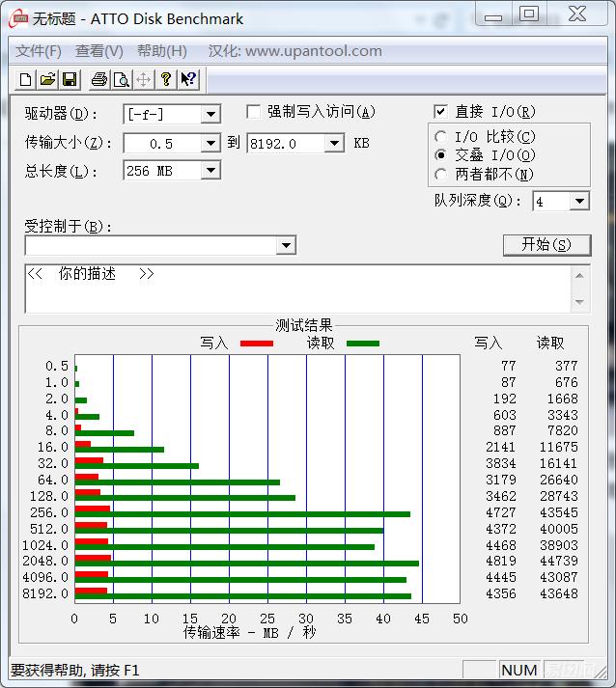Click the read value 7820
Screen dimensions: 616x688
(563, 430)
